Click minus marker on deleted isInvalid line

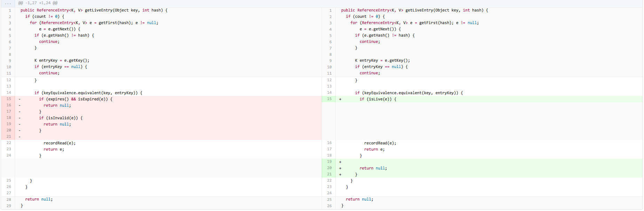click(19, 118)
